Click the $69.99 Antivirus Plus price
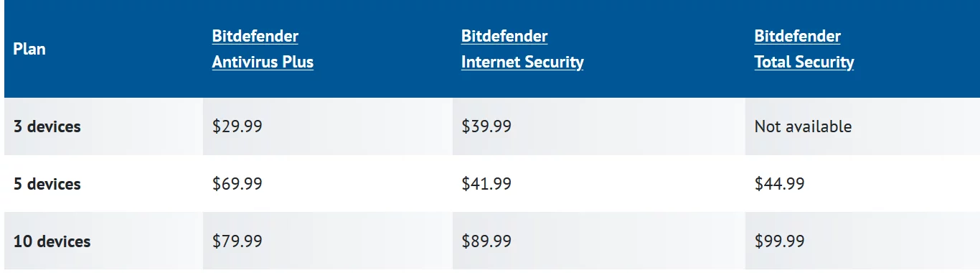980x273 pixels. pyautogui.click(x=237, y=184)
